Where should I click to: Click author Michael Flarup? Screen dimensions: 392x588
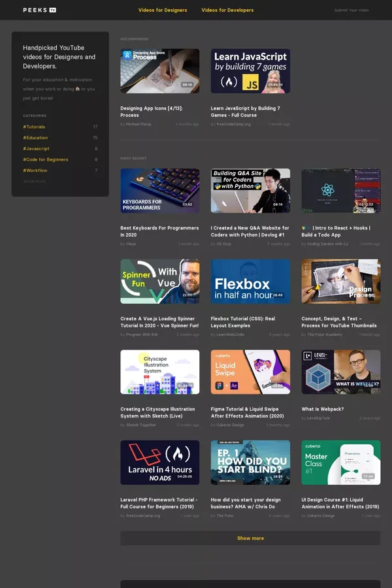click(139, 124)
